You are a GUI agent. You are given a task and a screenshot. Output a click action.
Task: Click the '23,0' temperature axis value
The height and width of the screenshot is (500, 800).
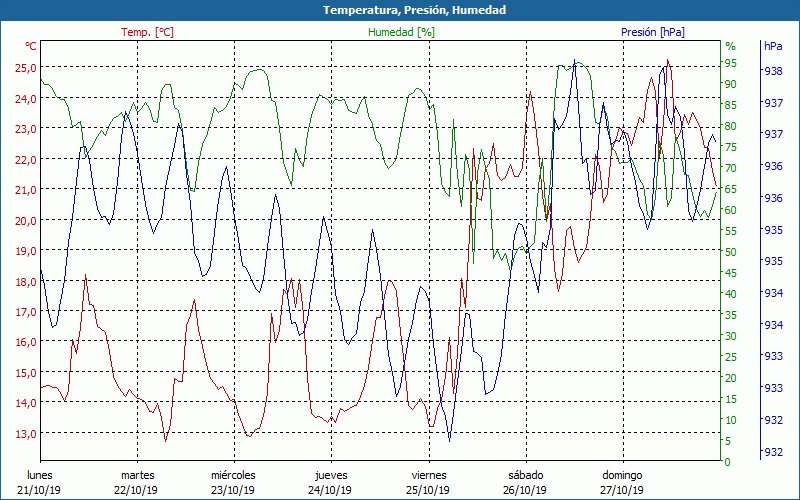click(x=26, y=129)
